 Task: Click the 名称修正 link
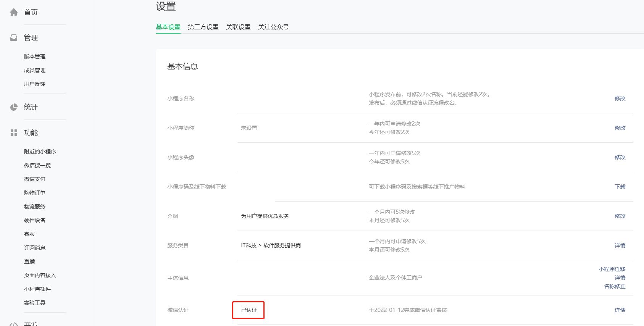(x=615, y=286)
